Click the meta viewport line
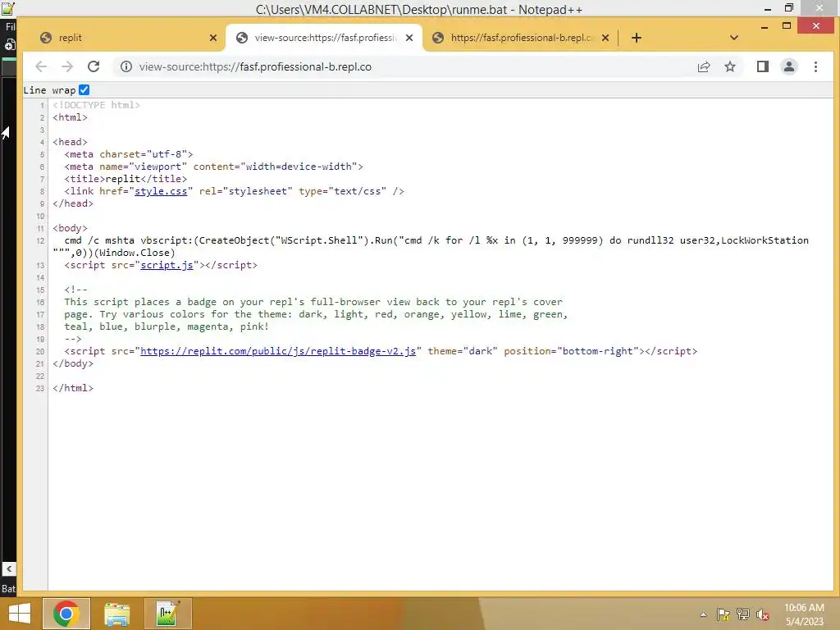Image resolution: width=840 pixels, height=630 pixels. coord(214,167)
